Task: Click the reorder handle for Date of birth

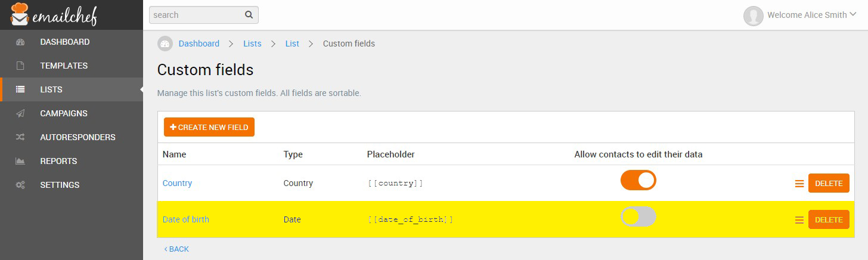Action: [x=799, y=220]
